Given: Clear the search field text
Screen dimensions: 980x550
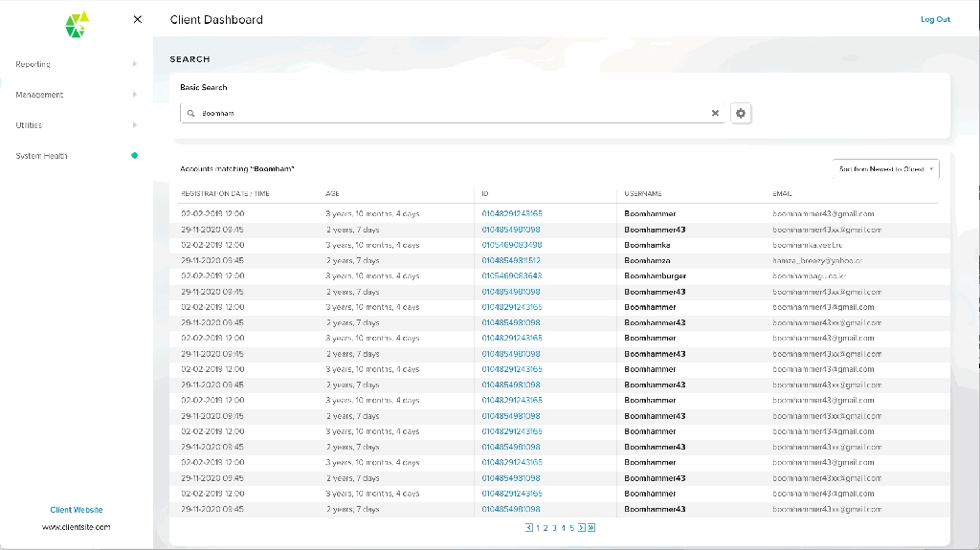Looking at the screenshot, I should (715, 113).
